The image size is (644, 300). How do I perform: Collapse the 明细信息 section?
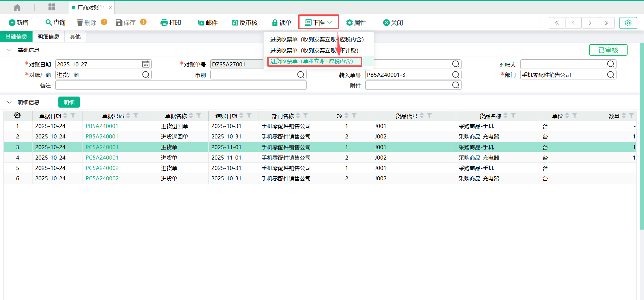coord(9,103)
